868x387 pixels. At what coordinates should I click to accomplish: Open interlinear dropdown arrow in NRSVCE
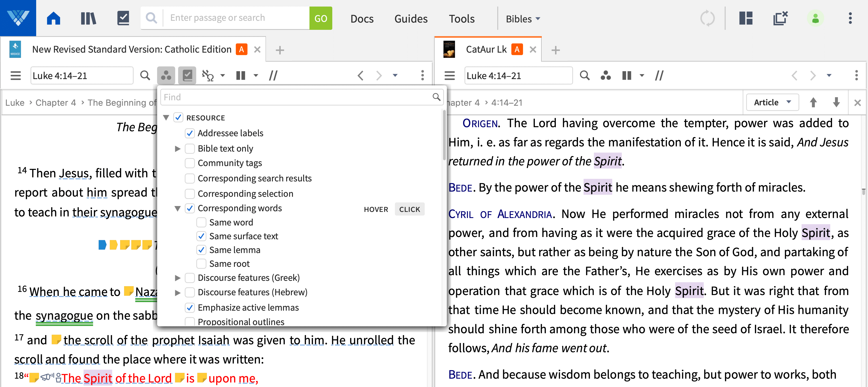click(x=222, y=75)
